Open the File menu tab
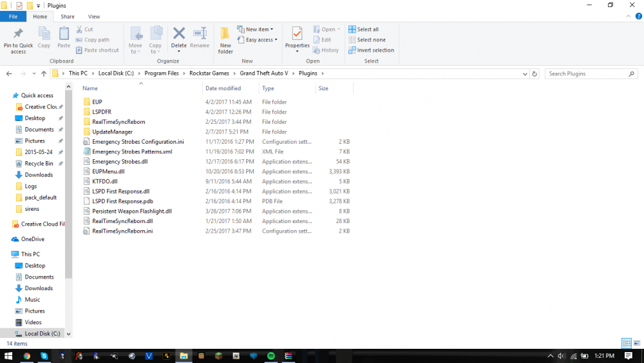This screenshot has height=363, width=644. click(x=13, y=17)
